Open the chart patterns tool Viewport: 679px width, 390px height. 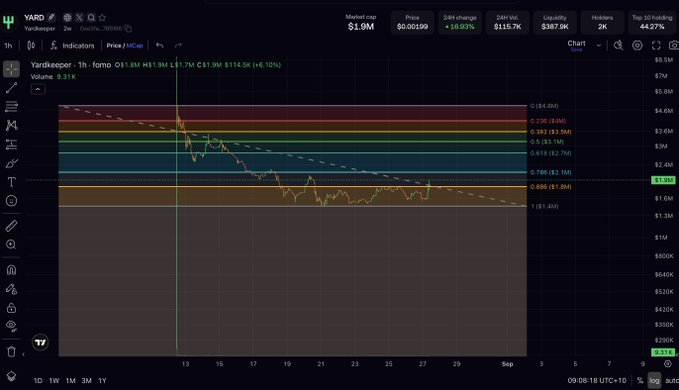[x=11, y=126]
